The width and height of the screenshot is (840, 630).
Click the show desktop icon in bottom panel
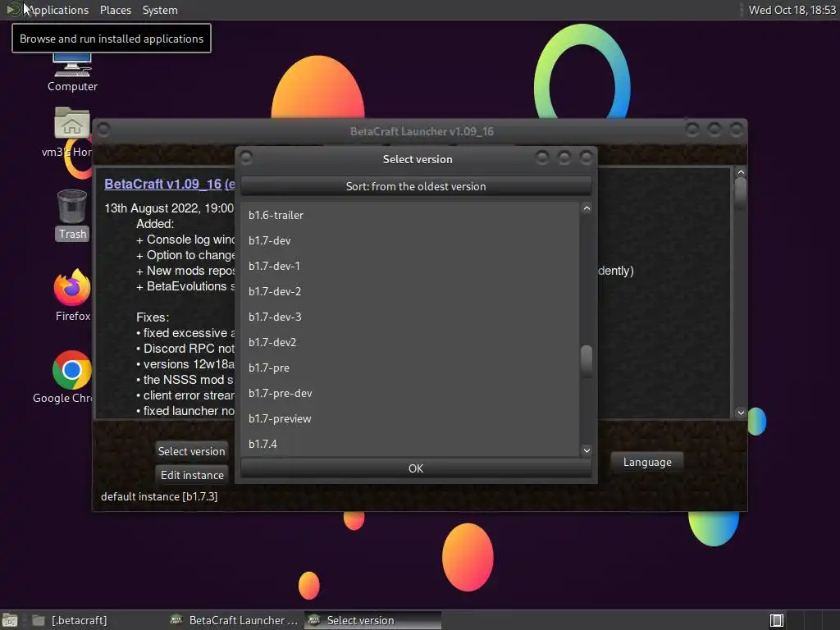[x=10, y=620]
